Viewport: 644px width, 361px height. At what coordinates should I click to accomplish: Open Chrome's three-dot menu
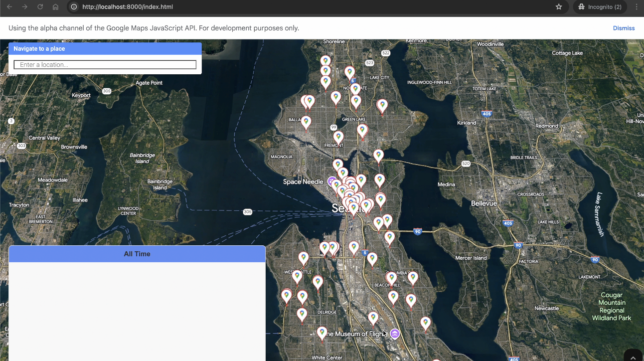point(636,7)
